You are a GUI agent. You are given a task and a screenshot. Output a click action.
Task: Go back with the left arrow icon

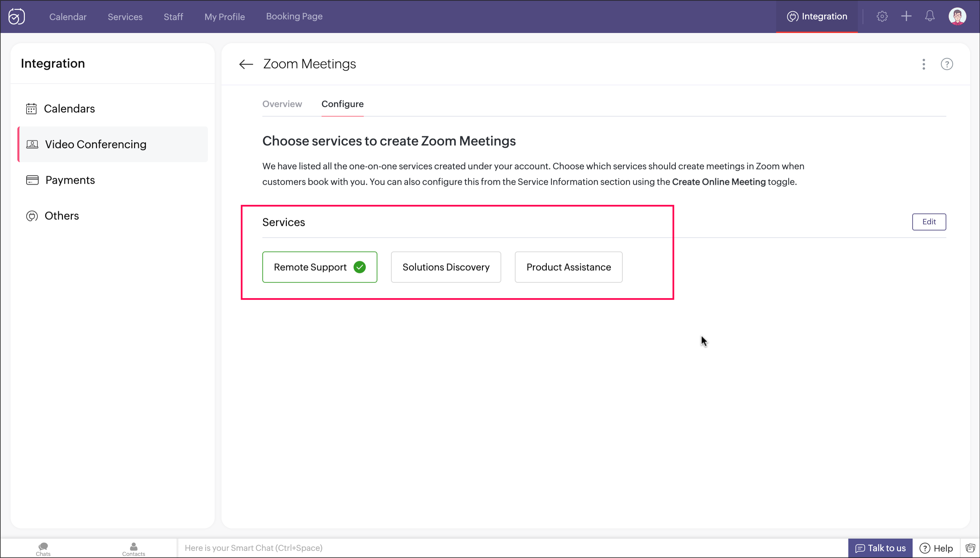click(246, 64)
